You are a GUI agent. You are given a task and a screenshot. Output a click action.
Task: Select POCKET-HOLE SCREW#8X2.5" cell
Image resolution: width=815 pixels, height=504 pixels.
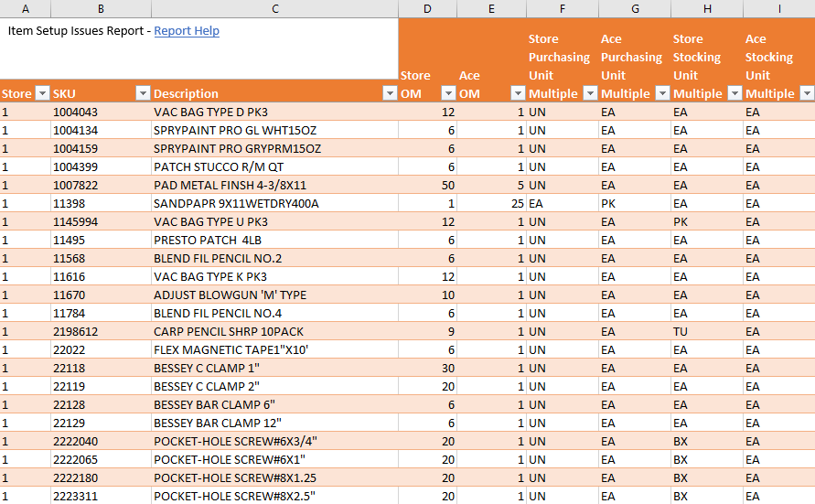click(275, 496)
